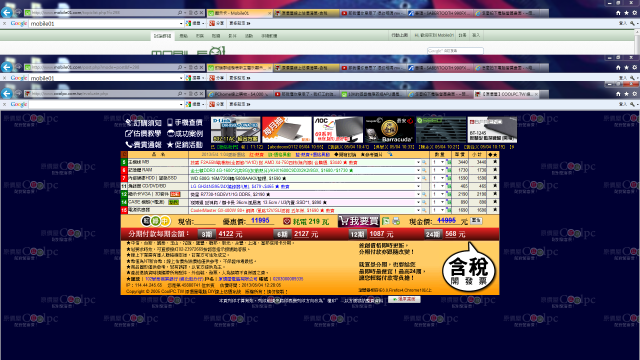Open product dropdown for 主機板 MB row
Image resolution: width=640 pixels, height=360 pixels.
(418, 162)
